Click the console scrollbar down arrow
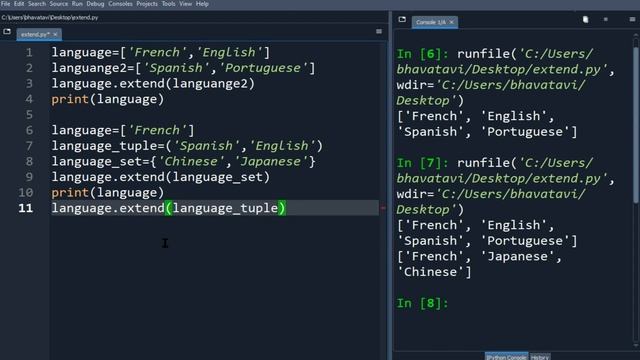The width and height of the screenshot is (640, 360). point(636,345)
